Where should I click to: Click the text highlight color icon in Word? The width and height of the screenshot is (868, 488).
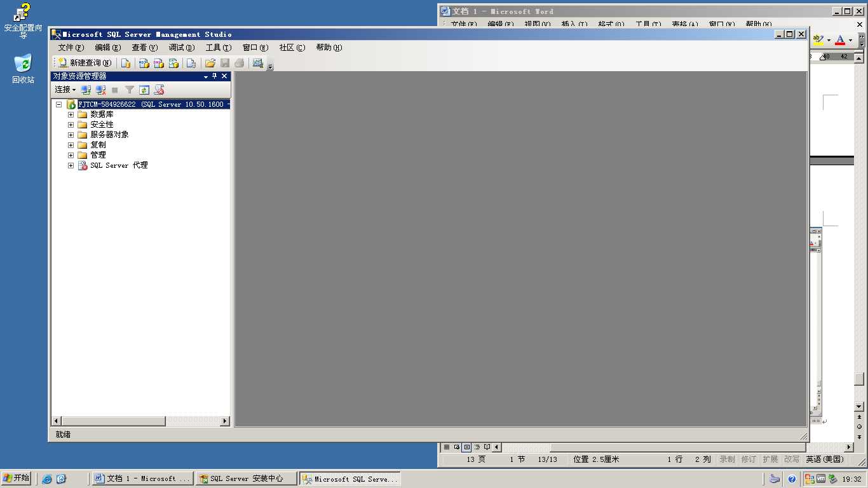(818, 40)
